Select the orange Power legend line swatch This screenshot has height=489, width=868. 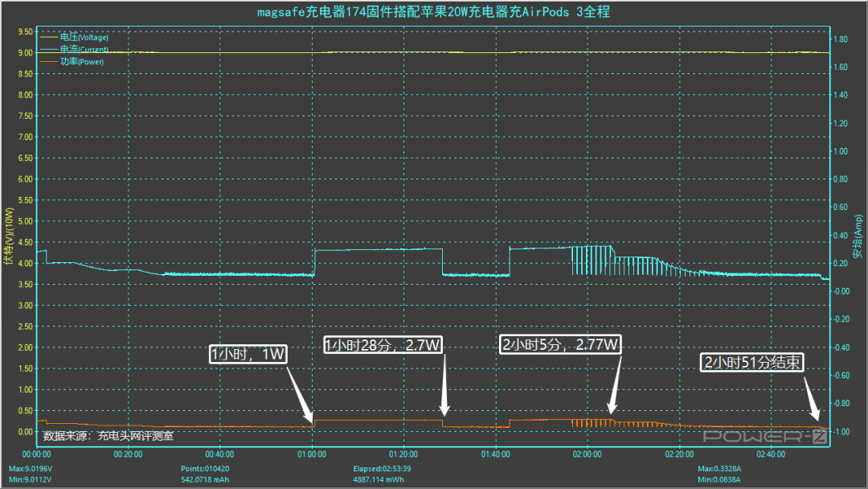[x=49, y=61]
